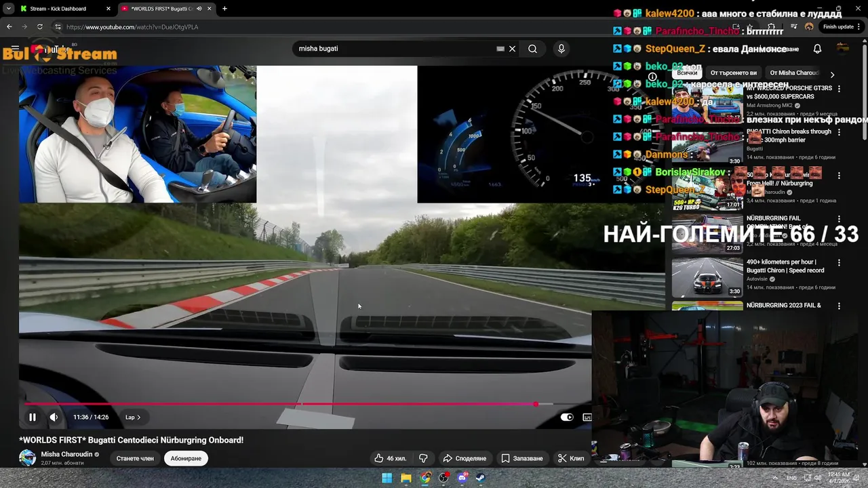Open the YouTube notifications bell

[817, 49]
